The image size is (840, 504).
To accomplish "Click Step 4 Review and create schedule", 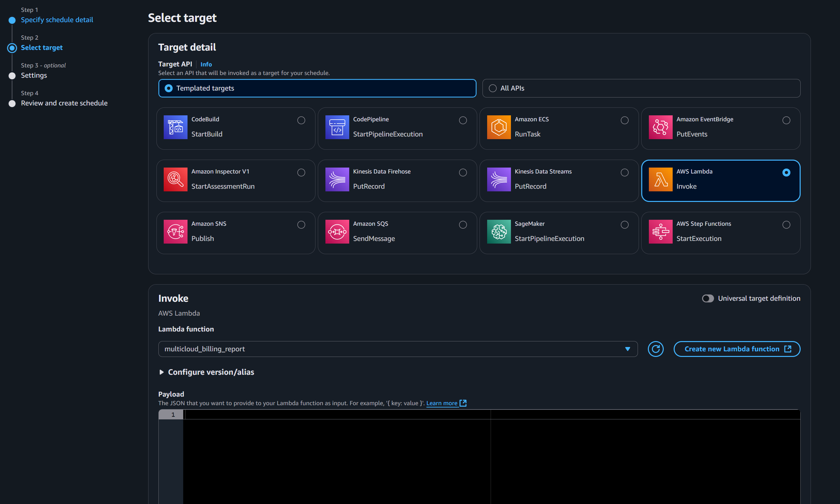I will [64, 103].
